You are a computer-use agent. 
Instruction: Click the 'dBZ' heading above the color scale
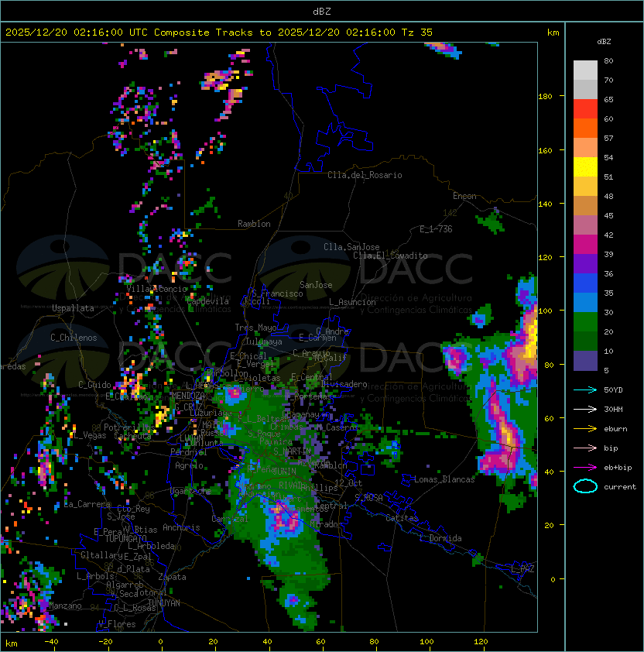coord(604,42)
